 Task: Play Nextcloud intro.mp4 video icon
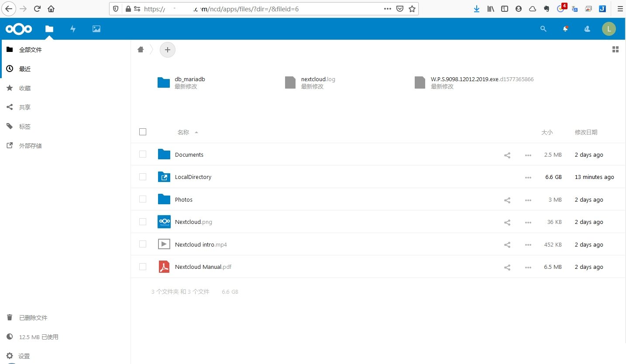[x=164, y=244]
